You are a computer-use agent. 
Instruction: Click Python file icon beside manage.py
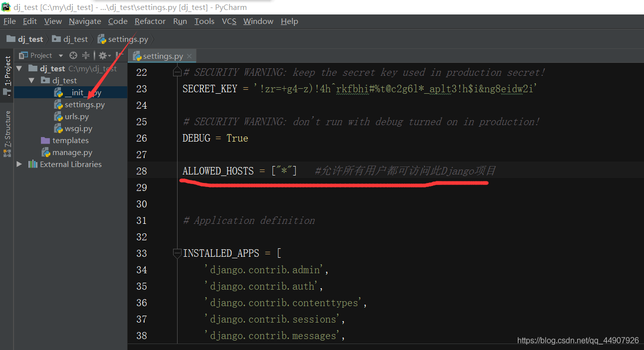click(x=45, y=152)
